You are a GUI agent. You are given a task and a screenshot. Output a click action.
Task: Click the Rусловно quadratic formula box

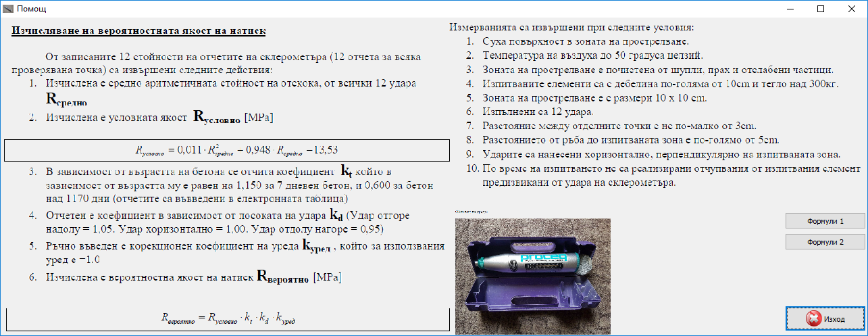227,149
